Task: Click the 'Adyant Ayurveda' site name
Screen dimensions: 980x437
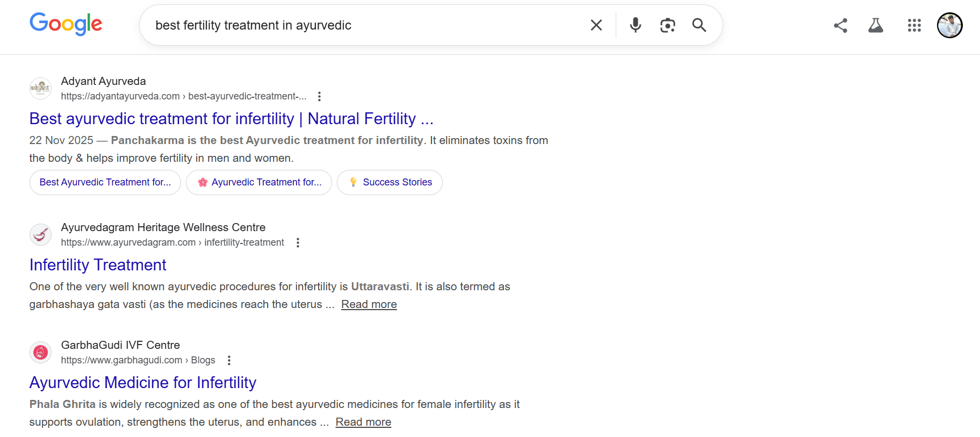Action: tap(103, 81)
